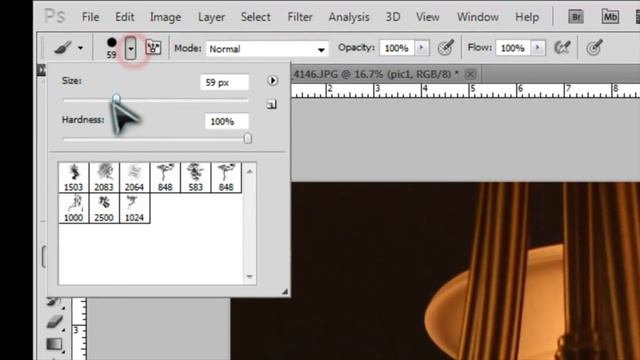Select the Eraser tool
This screenshot has width=640, height=360.
point(54,321)
